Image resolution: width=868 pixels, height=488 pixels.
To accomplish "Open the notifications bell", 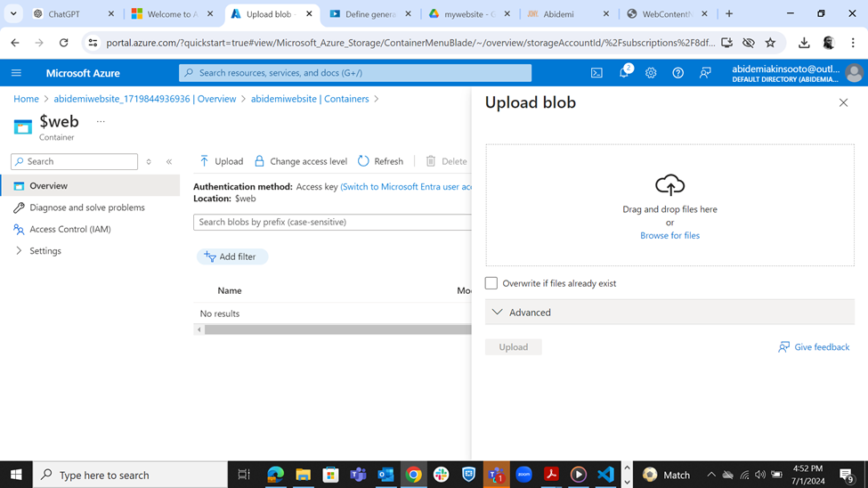I will 624,72.
